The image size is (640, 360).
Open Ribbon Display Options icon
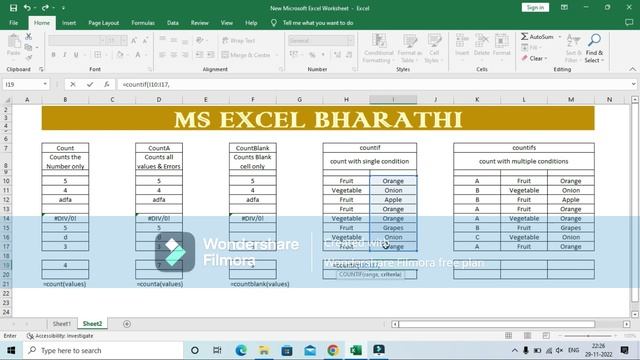click(564, 8)
